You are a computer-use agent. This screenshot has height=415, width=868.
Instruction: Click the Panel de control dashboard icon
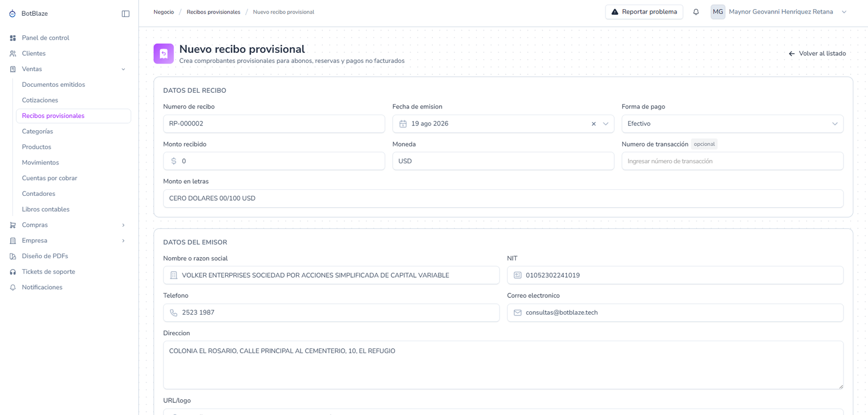[x=13, y=38]
